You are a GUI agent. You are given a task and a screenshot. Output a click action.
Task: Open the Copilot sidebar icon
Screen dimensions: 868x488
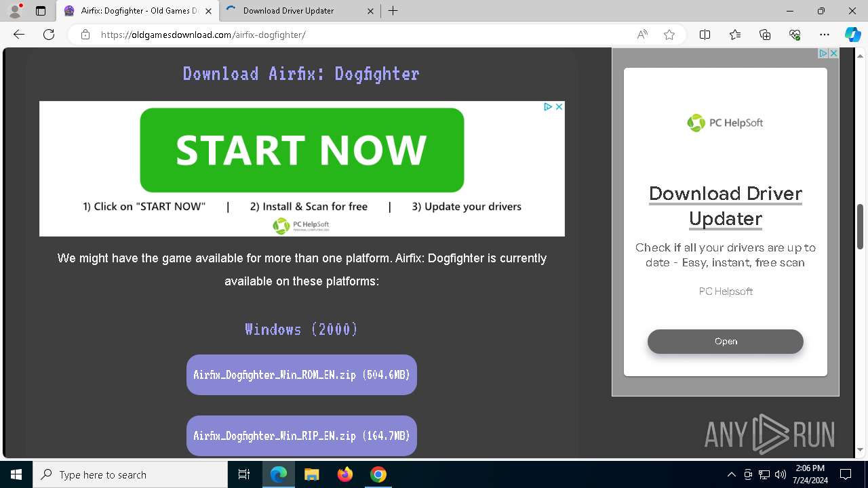(852, 35)
